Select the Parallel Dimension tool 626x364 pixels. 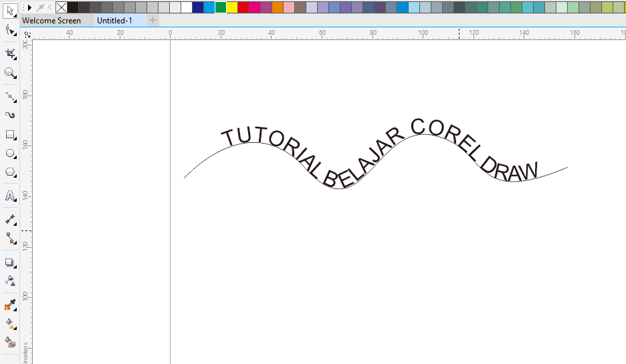(10, 219)
